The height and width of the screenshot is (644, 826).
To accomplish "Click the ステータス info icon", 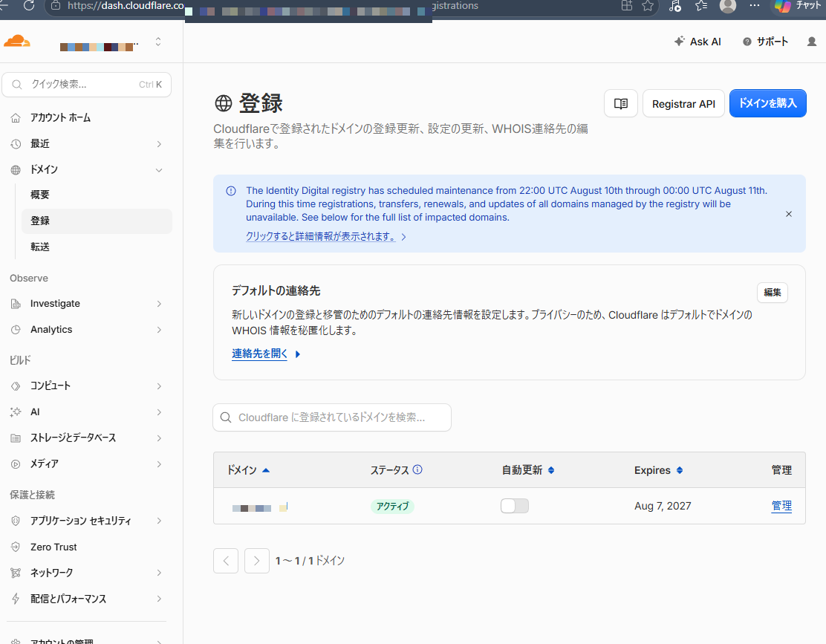I will [x=417, y=469].
